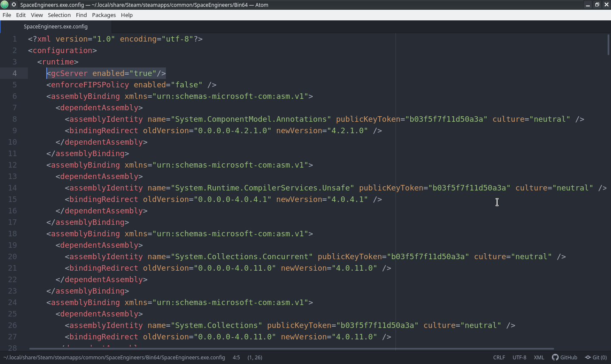Click the closing assemblyBinding tag on line 11
This screenshot has width=611, height=364.
click(88, 154)
